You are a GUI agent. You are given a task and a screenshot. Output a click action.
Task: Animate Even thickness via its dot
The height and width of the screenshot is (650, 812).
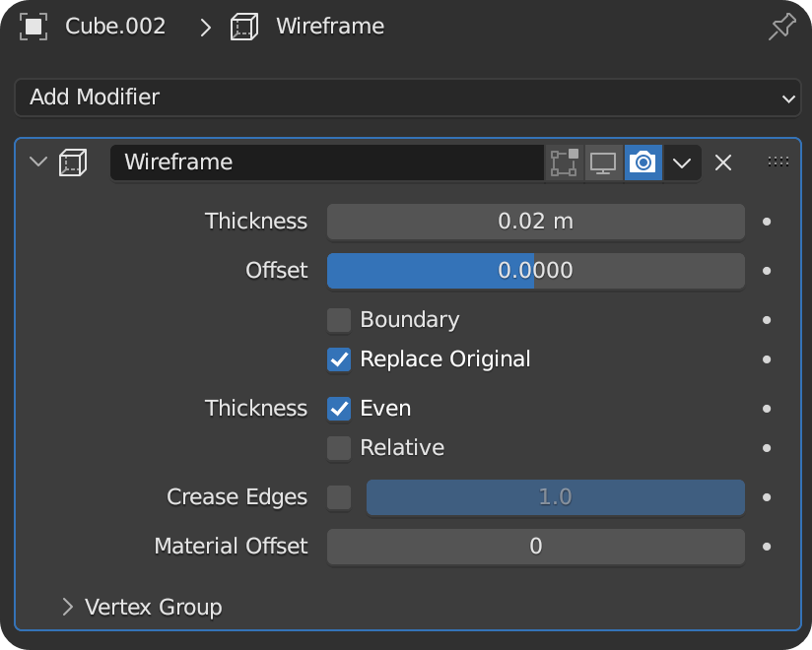[x=767, y=409]
